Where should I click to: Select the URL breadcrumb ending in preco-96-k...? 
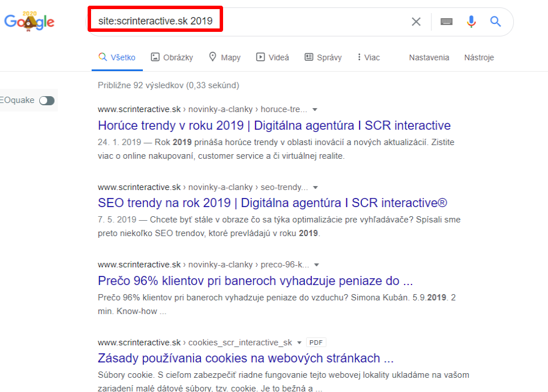203,265
